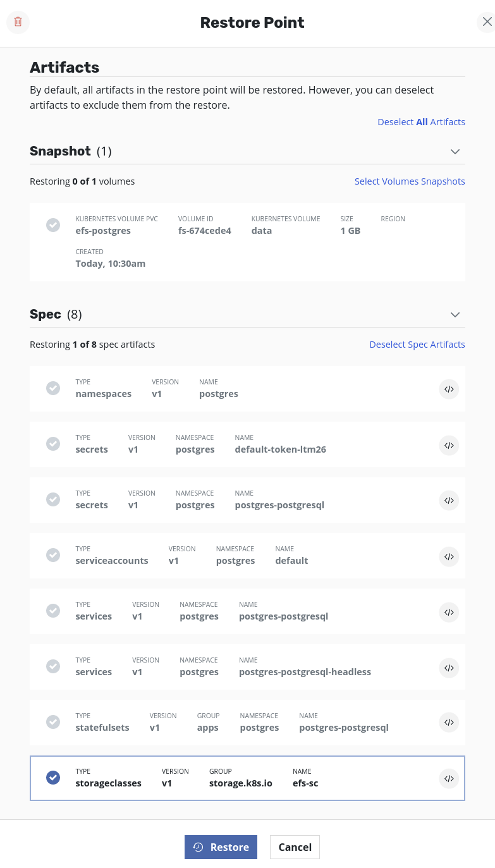The width and height of the screenshot is (495, 868).
Task: View code for secrets postgres-postgresql artifact
Action: 449,501
